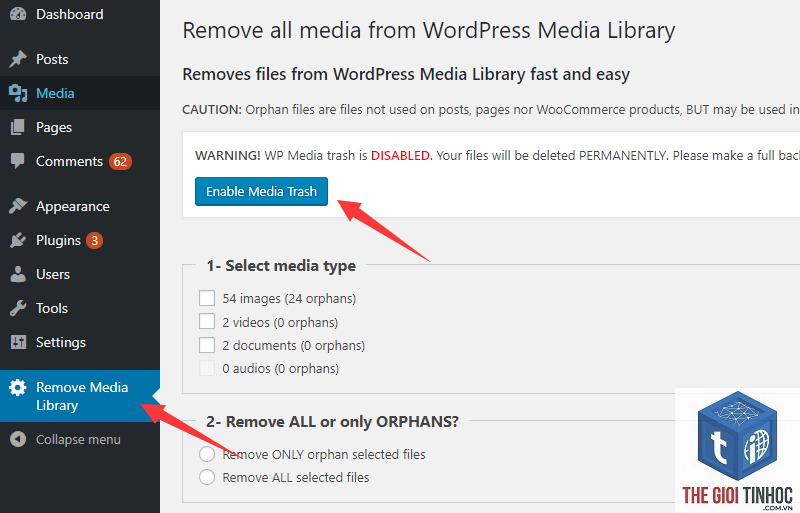Click '2- Remove ALL or only ORPHANS?' heading
The width and height of the screenshot is (800, 513).
(332, 422)
